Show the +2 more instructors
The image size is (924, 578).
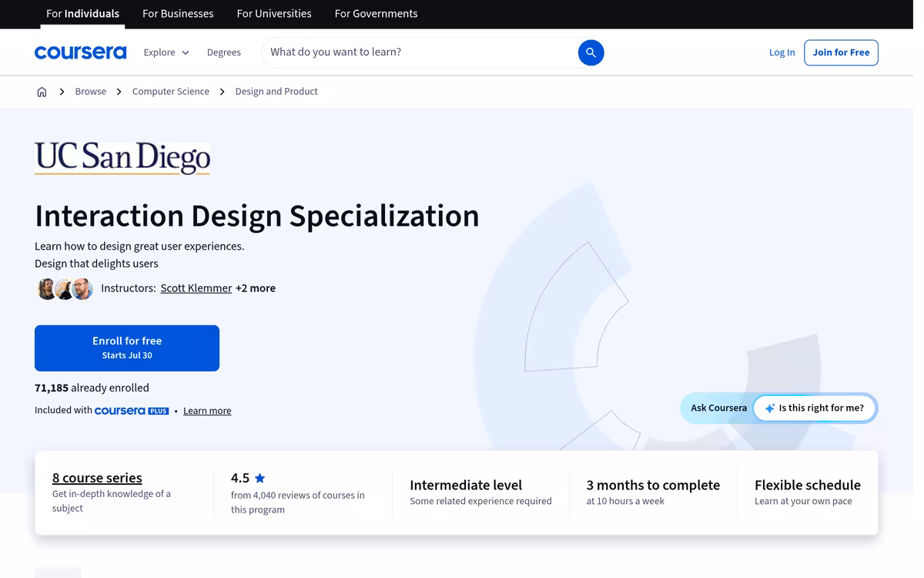[x=256, y=288]
